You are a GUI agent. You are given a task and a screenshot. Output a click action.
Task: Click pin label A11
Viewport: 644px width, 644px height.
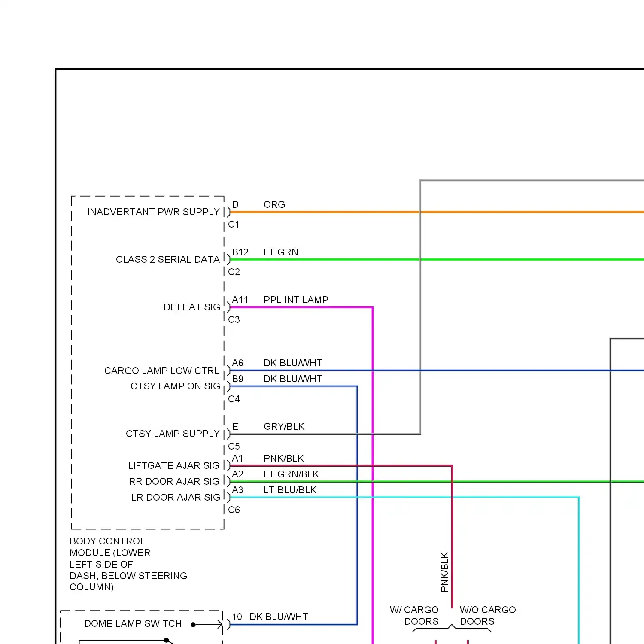pos(240,300)
